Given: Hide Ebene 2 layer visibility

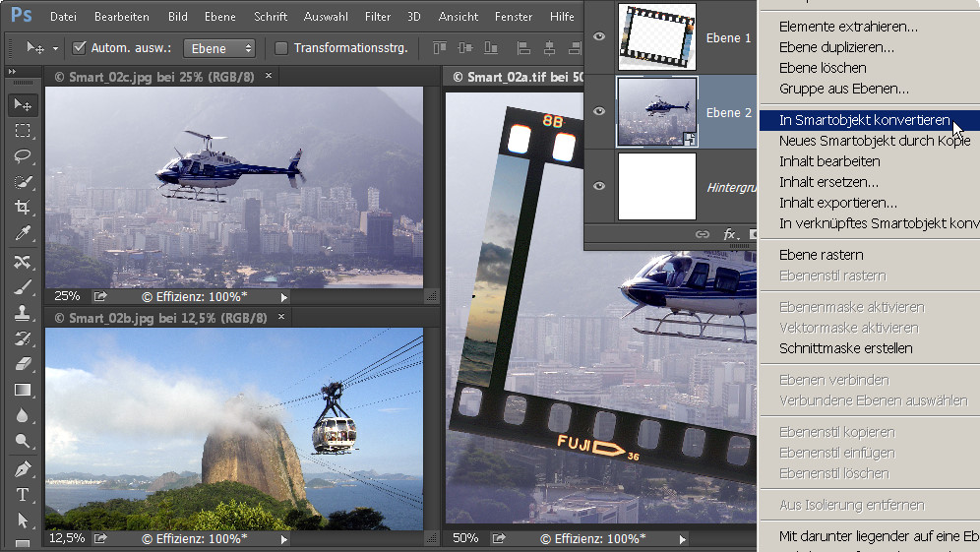Looking at the screenshot, I should tap(599, 111).
